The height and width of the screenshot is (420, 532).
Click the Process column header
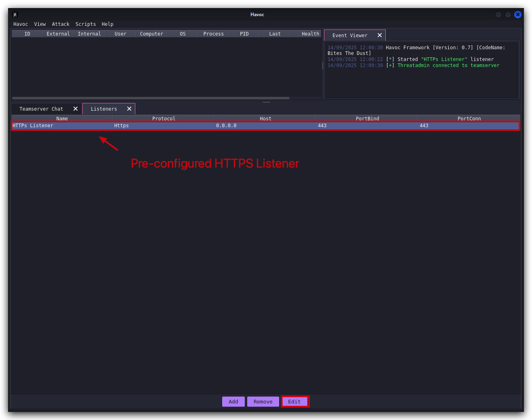pyautogui.click(x=213, y=34)
